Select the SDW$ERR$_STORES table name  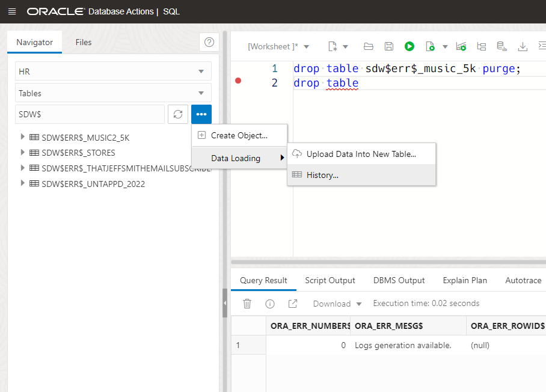[78, 153]
